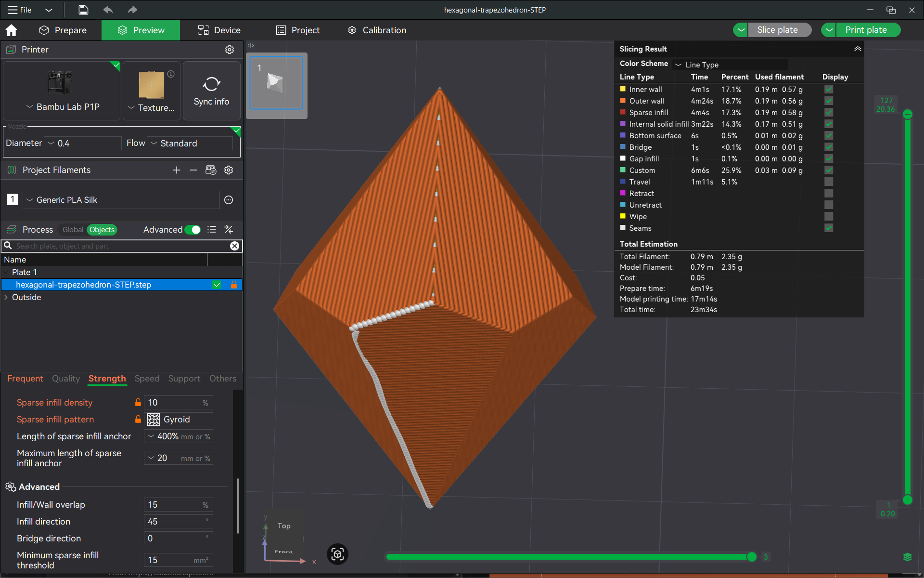
Task: Uncheck Seams display checkbox
Action: click(x=829, y=228)
